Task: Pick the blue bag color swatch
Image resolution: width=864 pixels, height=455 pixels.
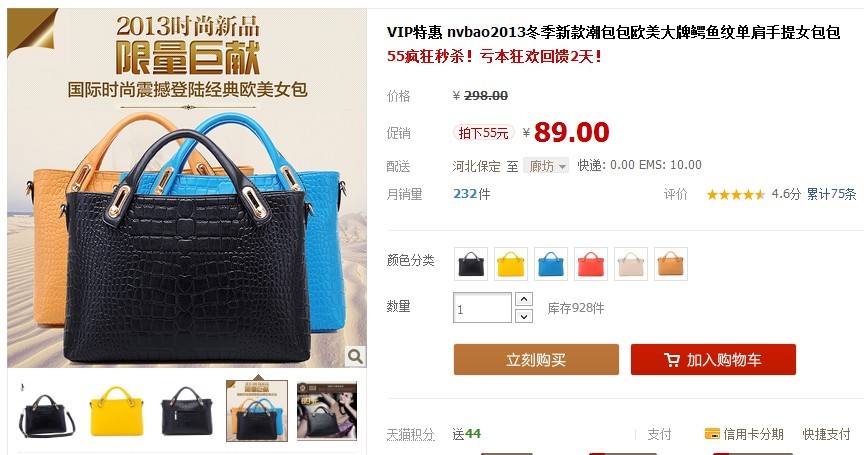Action: 551,264
